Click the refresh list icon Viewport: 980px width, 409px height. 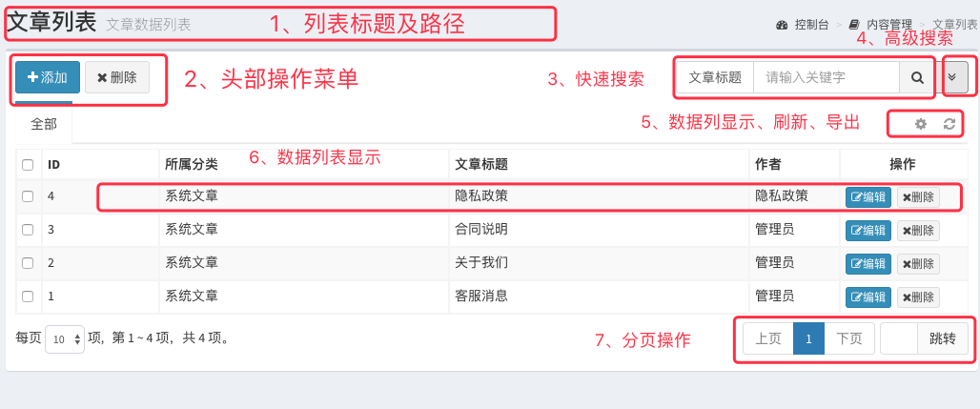click(949, 124)
